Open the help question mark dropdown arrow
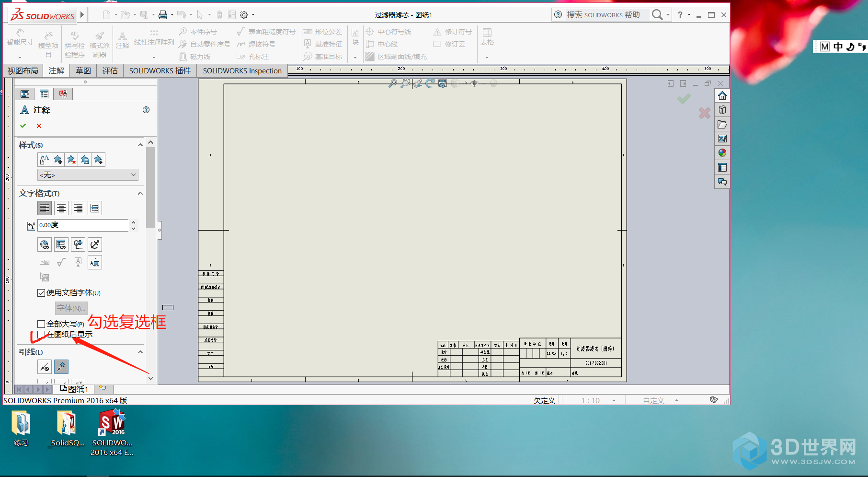Image resolution: width=868 pixels, height=477 pixels. point(689,15)
